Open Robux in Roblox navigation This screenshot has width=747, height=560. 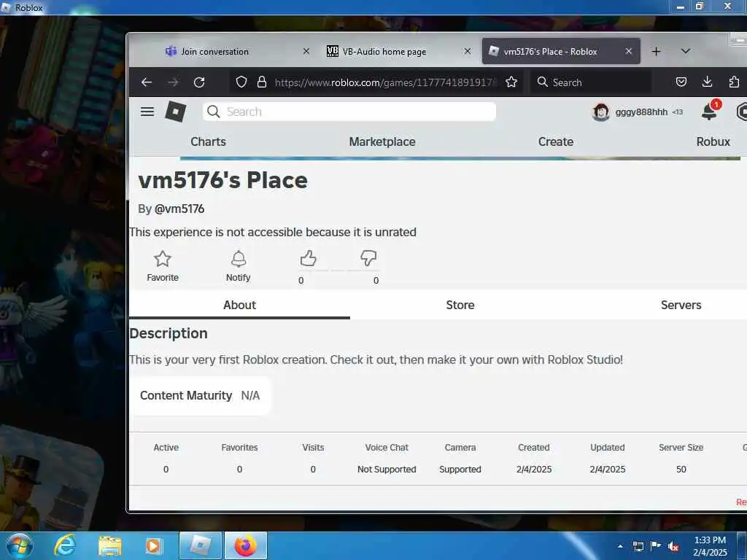coord(713,141)
